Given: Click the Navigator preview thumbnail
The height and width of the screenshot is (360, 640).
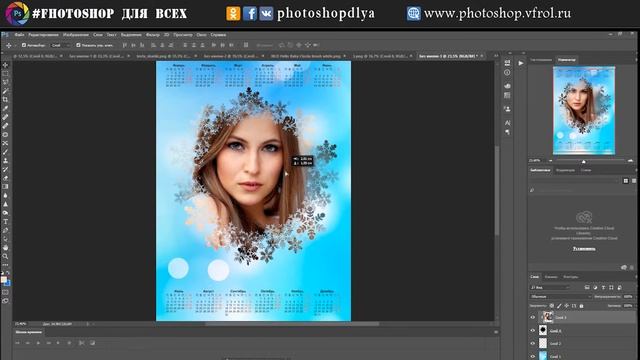Looking at the screenshot, I should pyautogui.click(x=584, y=111).
